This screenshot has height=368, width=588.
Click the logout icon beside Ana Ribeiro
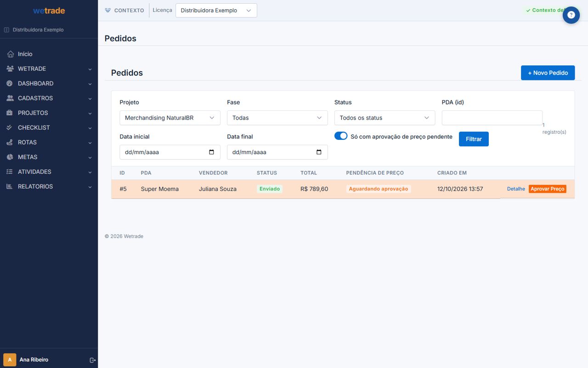coord(92,360)
